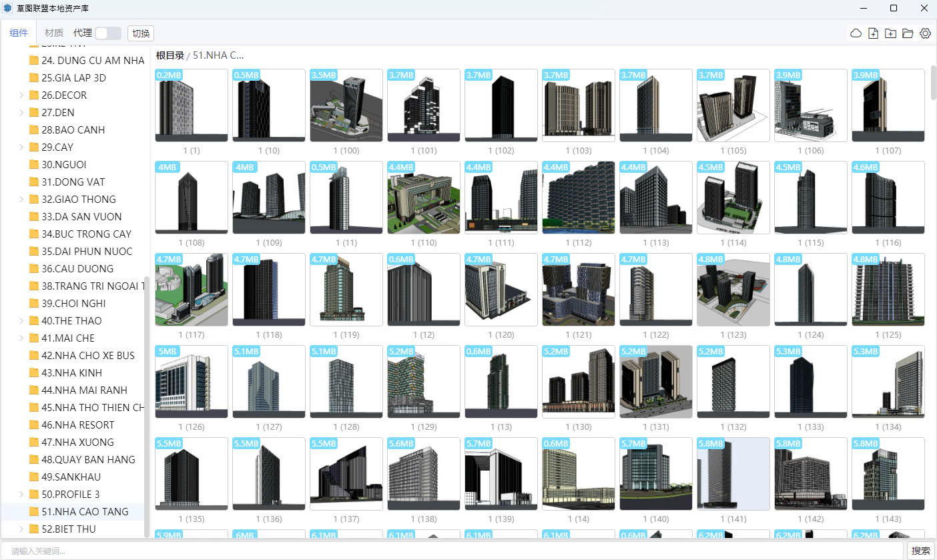The image size is (937, 560).
Task: Click the add new file icon
Action: click(x=873, y=33)
